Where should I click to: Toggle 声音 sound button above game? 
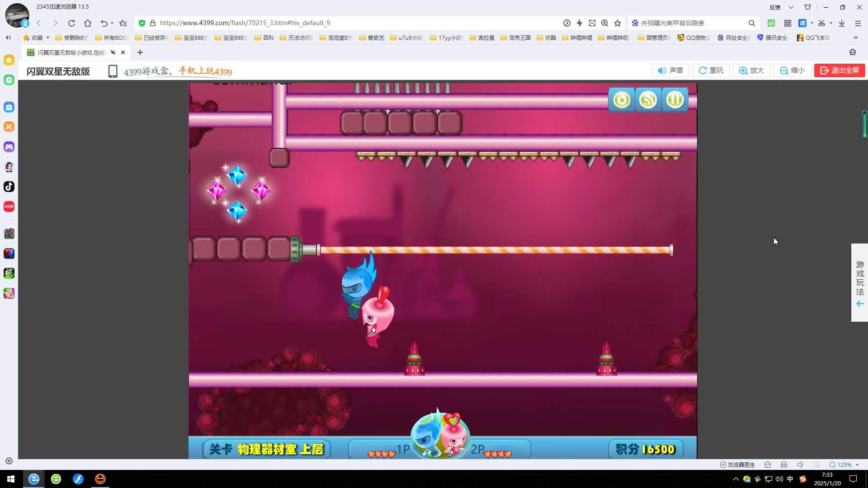click(x=670, y=70)
